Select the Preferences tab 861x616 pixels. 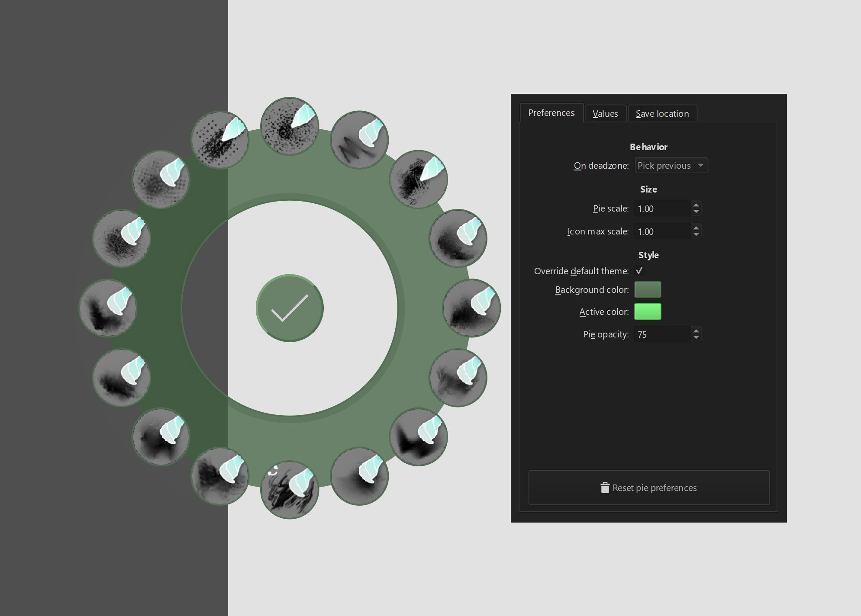pyautogui.click(x=551, y=113)
